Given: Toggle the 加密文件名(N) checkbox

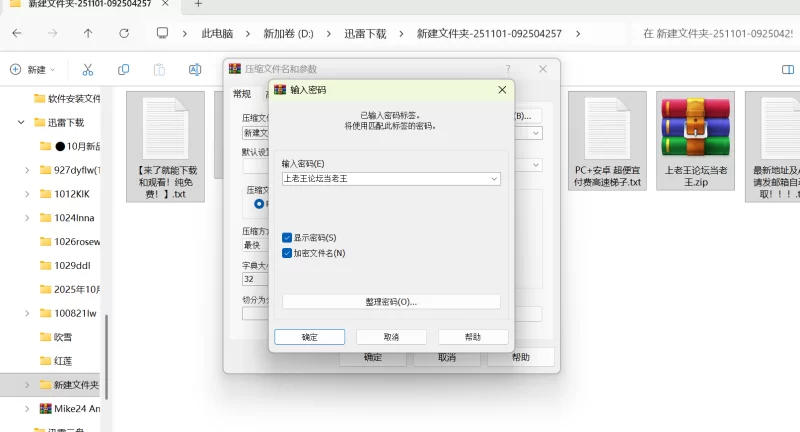Looking at the screenshot, I should (287, 253).
